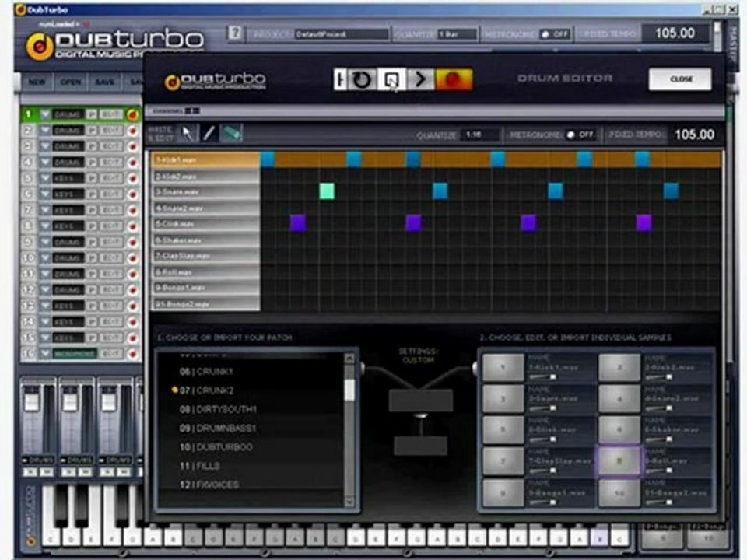Expand the track 1 instrument dropdown
Screen dimensions: 747x560
(x=45, y=114)
